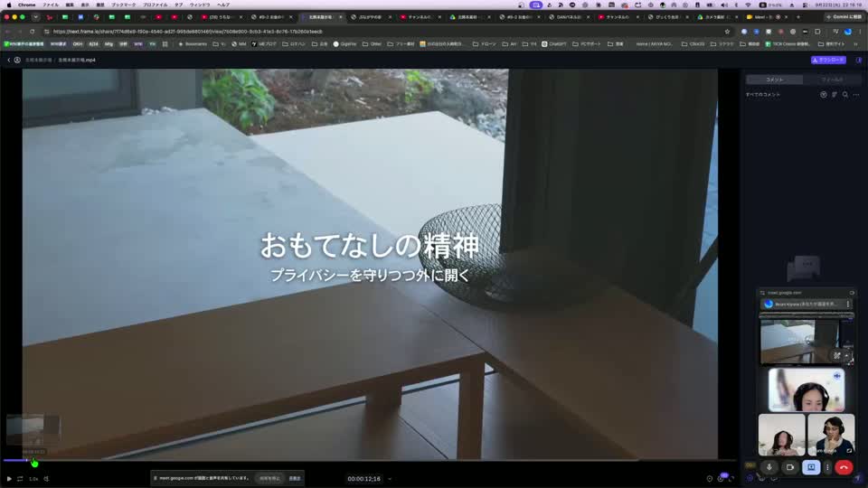Click the comments filter circle icon
The image size is (868, 488).
click(x=824, y=95)
